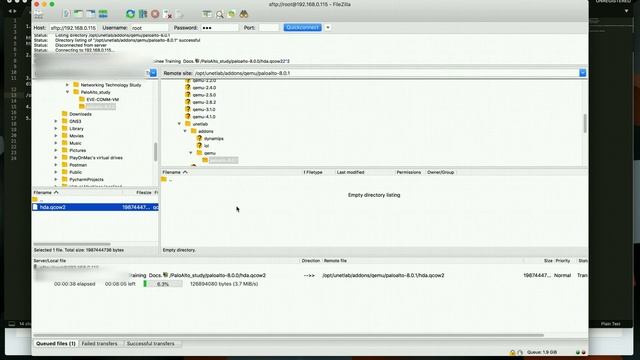Toggle synchronized browsing icon
The image size is (640, 360).
[x=231, y=14]
